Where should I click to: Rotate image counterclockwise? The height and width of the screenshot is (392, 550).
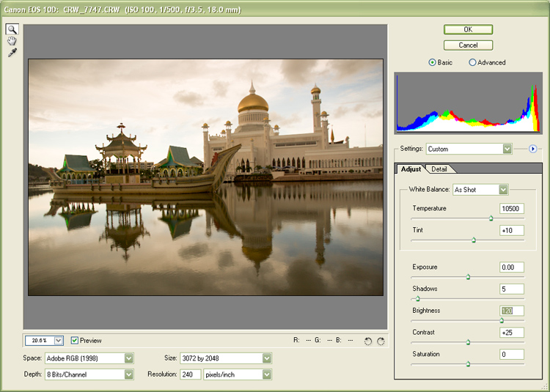tap(369, 341)
